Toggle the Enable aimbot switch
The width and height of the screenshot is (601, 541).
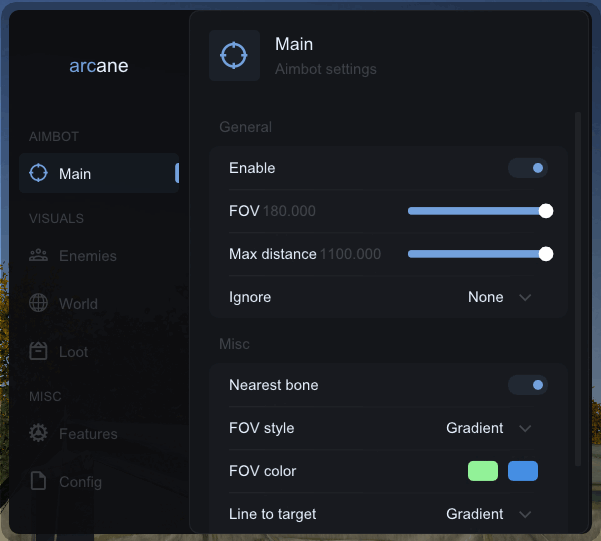point(528,168)
